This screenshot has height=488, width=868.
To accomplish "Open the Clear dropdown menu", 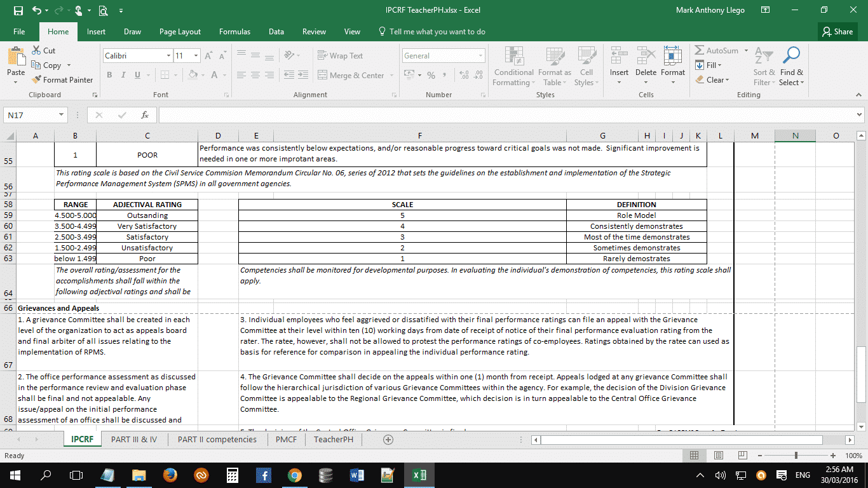I will (712, 80).
